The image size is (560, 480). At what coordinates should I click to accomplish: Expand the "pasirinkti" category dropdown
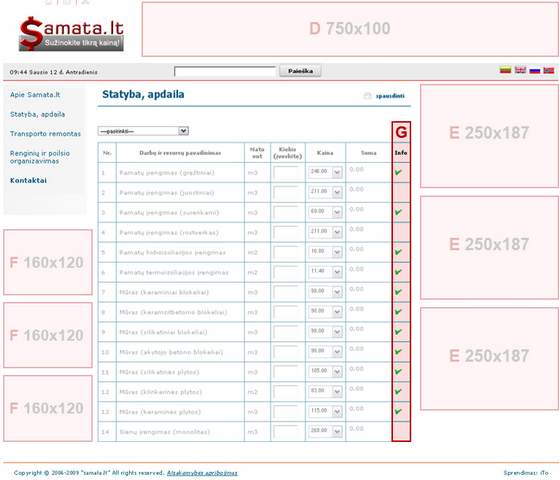[143, 131]
